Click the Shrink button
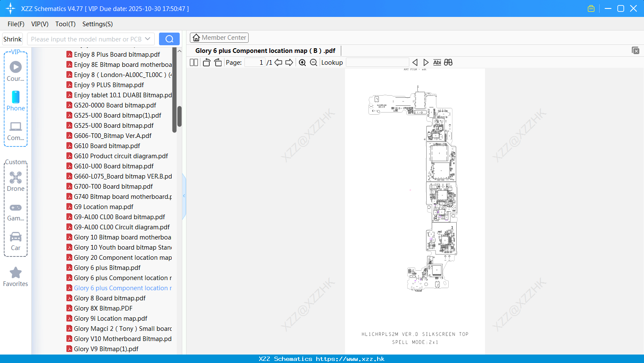This screenshot has width=644, height=363. tap(13, 39)
